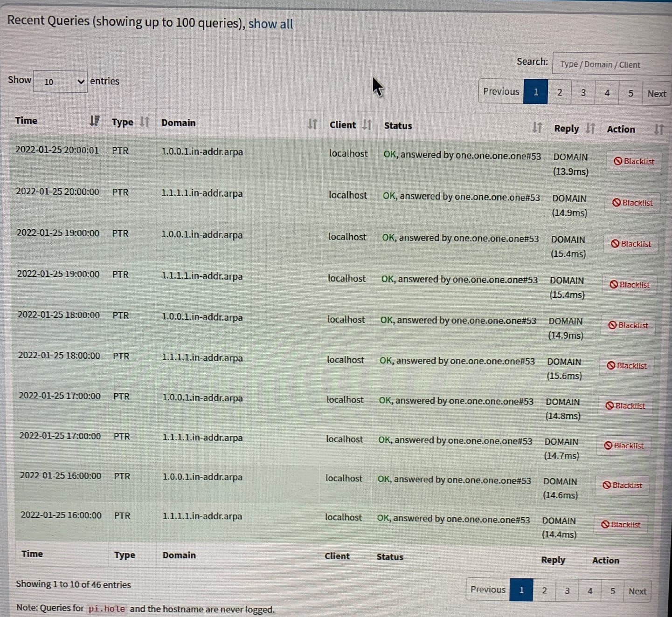Open the Show entries count dropdown

tap(61, 82)
